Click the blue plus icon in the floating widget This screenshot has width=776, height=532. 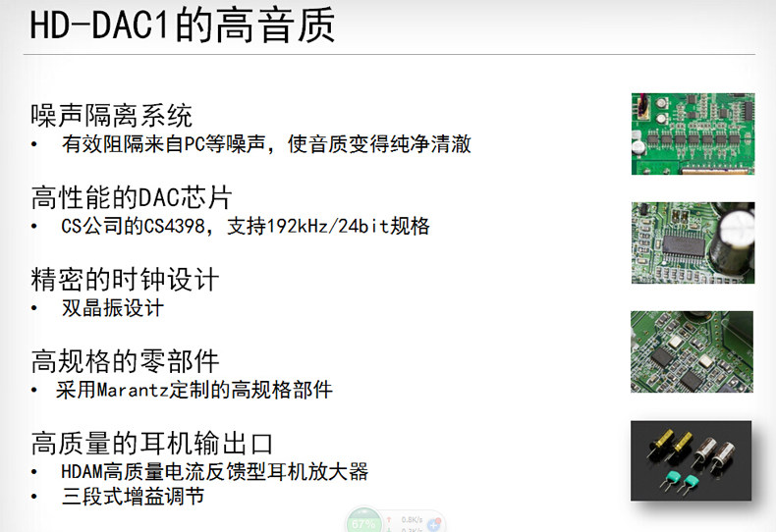pyautogui.click(x=434, y=524)
